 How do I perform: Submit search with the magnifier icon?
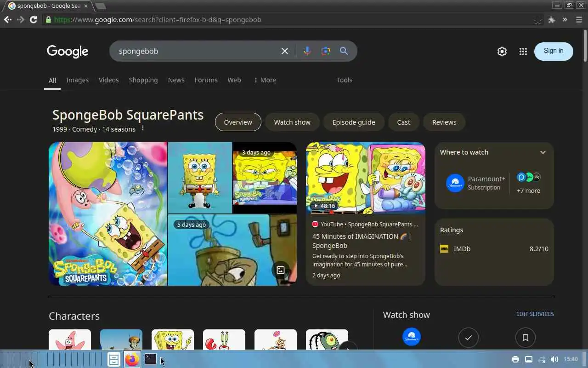click(344, 51)
